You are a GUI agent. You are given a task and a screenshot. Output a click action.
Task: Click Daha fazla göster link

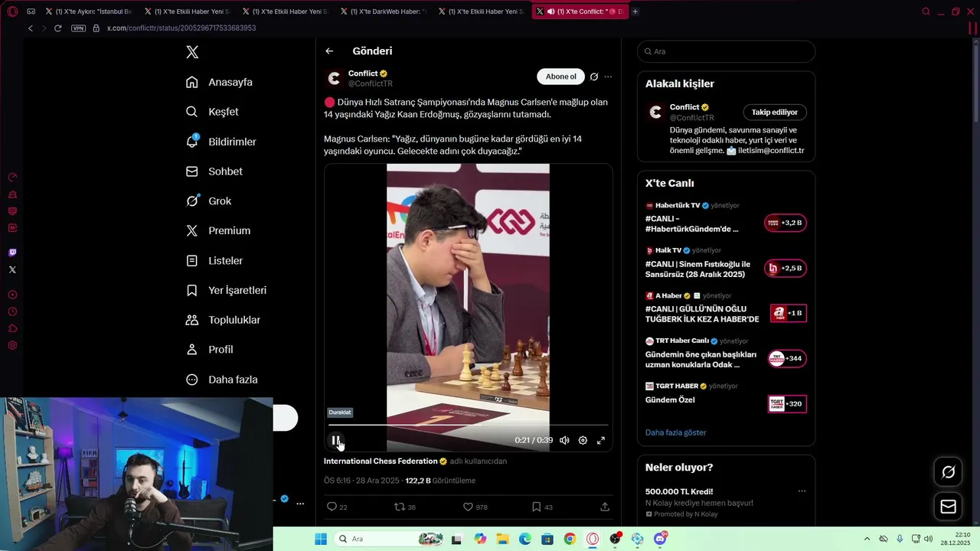[x=675, y=432]
